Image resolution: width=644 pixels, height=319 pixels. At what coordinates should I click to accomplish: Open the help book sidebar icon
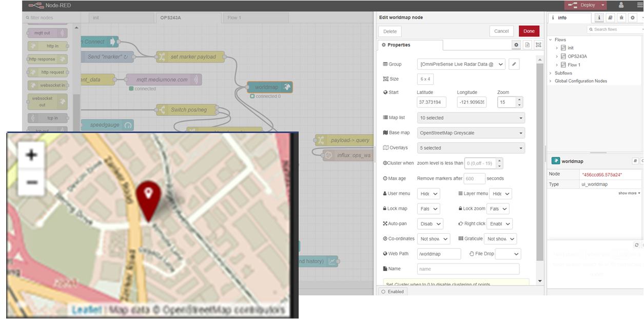pos(610,17)
